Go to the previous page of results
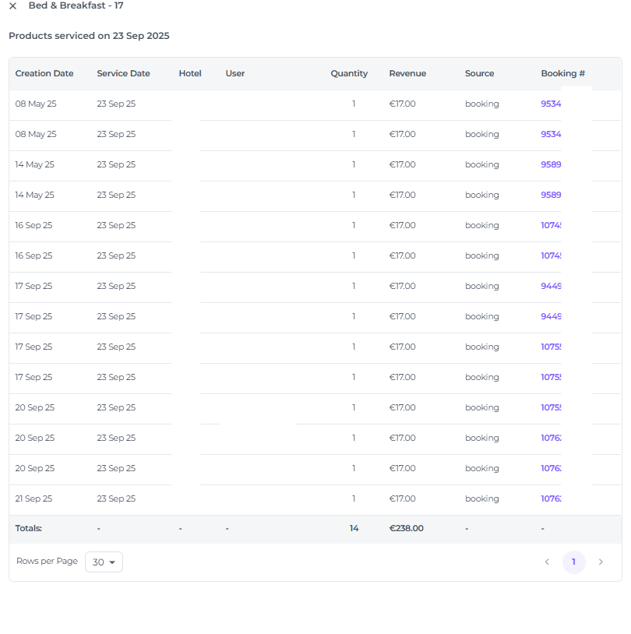 [547, 562]
